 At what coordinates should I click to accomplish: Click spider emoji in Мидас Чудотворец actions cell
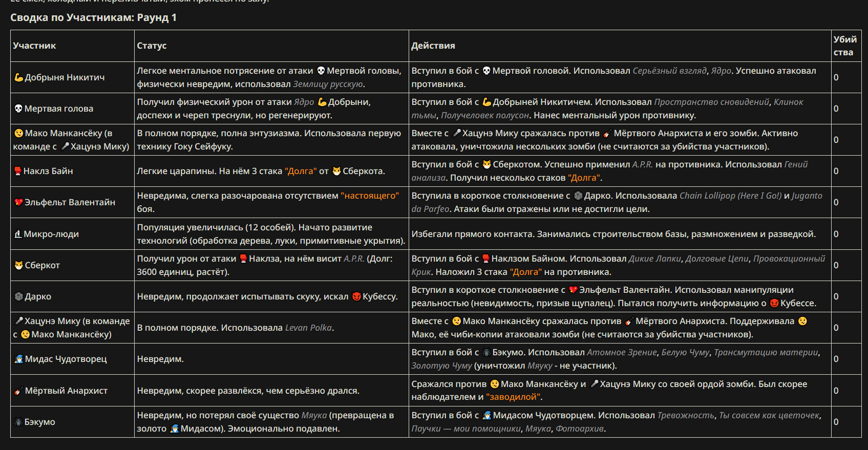pos(486,352)
